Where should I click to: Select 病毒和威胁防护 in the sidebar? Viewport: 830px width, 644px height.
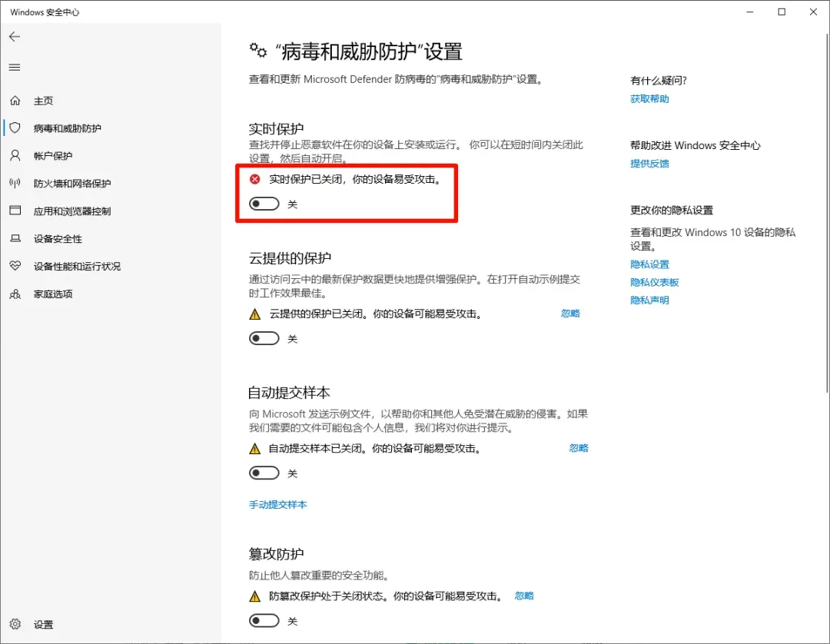(x=111, y=128)
